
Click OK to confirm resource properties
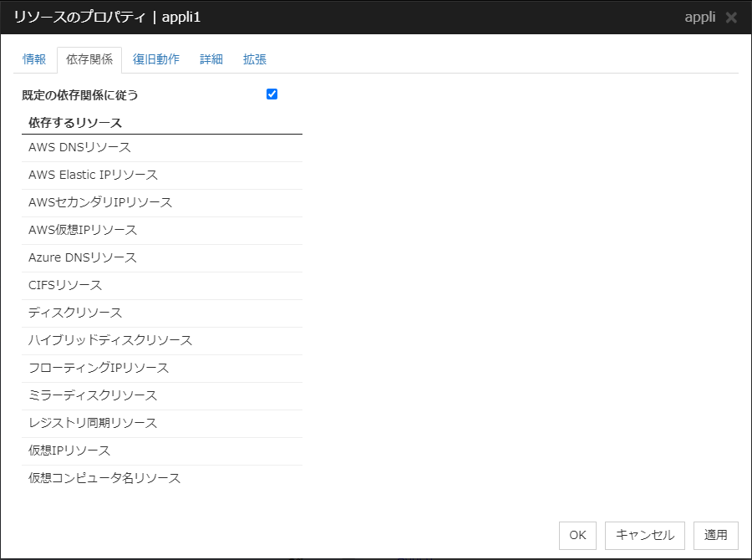click(x=577, y=535)
